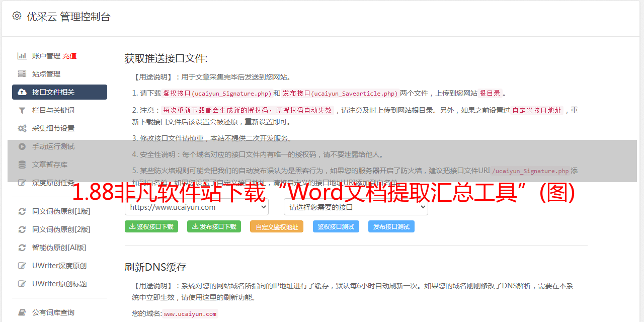Image resolution: width=644 pixels, height=322 pixels.
Task: Click the green 鉴权接口下载 button
Action: pos(151,226)
